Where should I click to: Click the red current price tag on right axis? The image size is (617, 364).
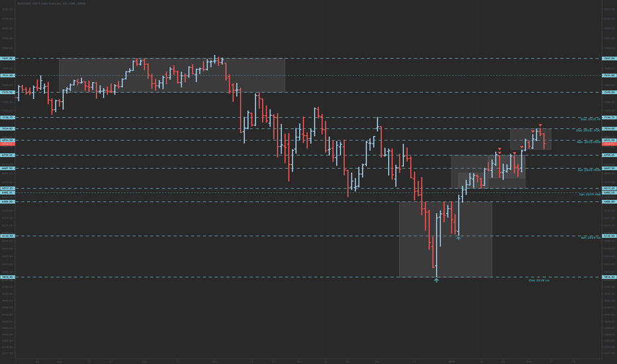(609, 144)
